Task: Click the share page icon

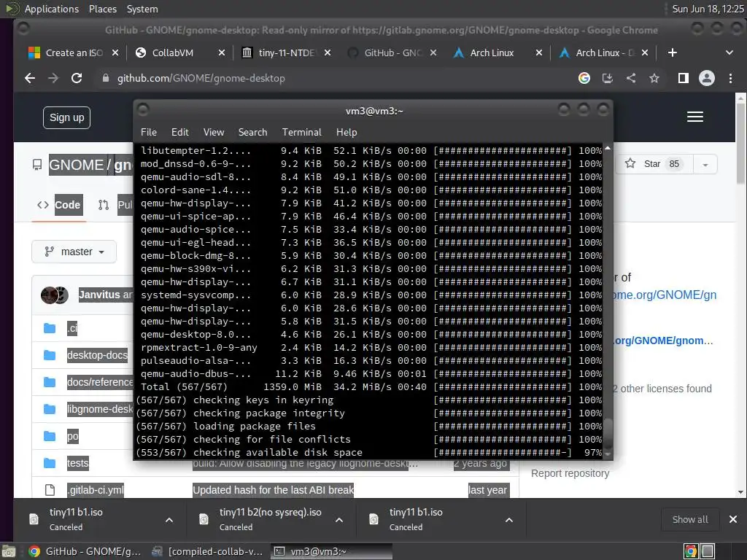Action: coord(631,78)
